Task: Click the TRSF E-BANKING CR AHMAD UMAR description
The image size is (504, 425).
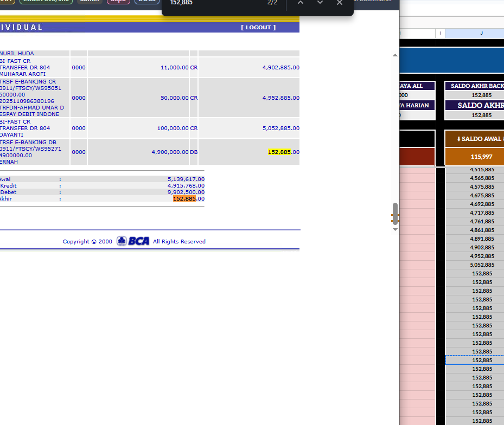Action: pos(32,98)
